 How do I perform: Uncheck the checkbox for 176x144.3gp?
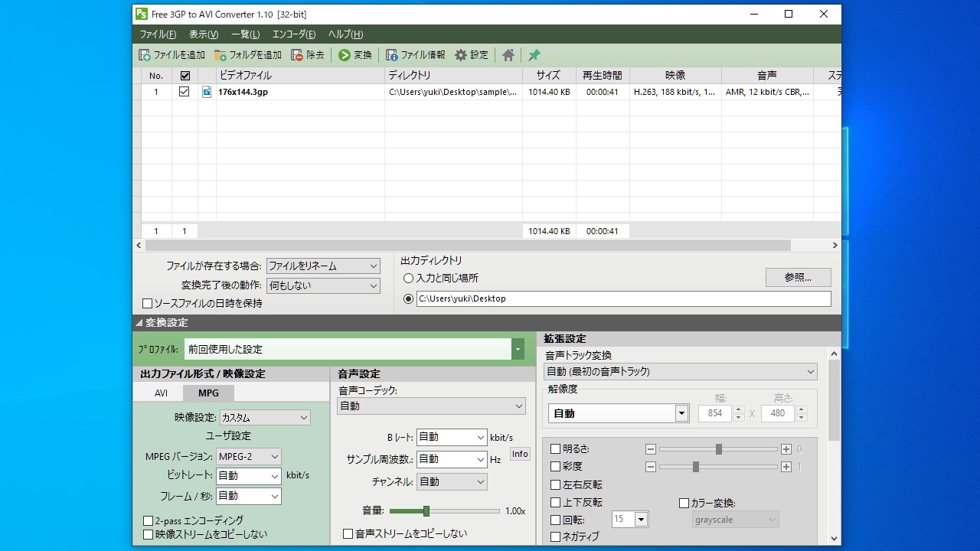click(185, 92)
